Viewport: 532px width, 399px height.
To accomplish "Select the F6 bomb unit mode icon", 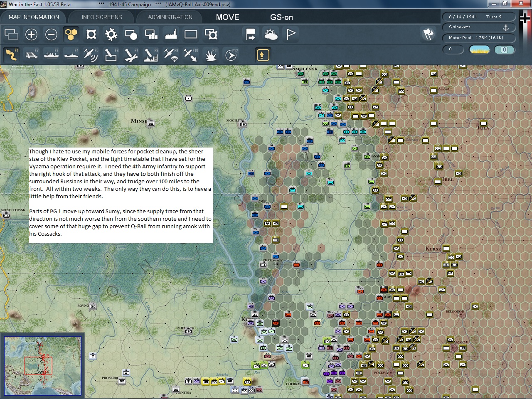I will coord(111,55).
